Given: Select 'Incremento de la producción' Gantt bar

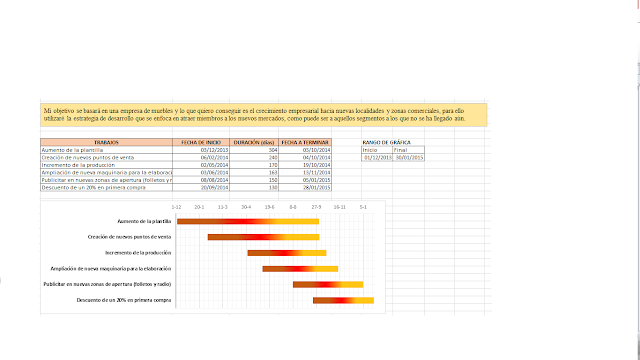Looking at the screenshot, I should 287,253.
